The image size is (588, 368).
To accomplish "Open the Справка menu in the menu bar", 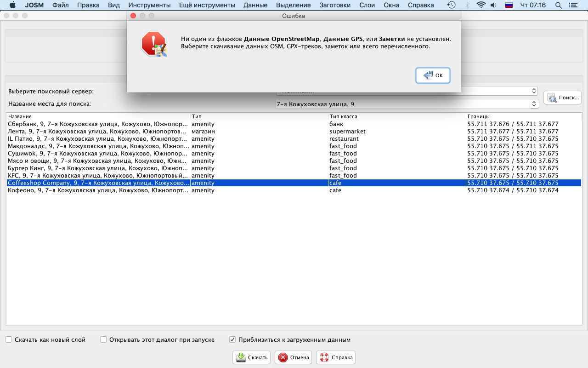I will coord(420,5).
